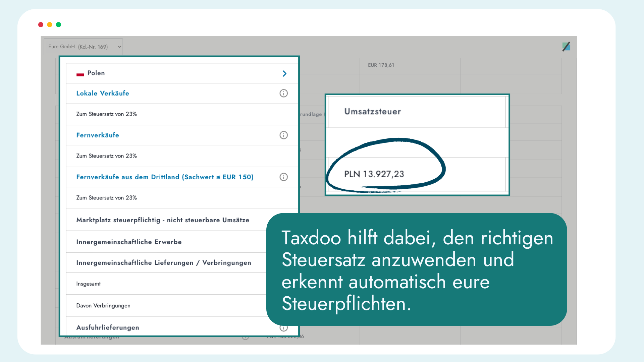This screenshot has height=362, width=644.
Task: Click the Umsatzsteuer column header
Action: [x=373, y=112]
